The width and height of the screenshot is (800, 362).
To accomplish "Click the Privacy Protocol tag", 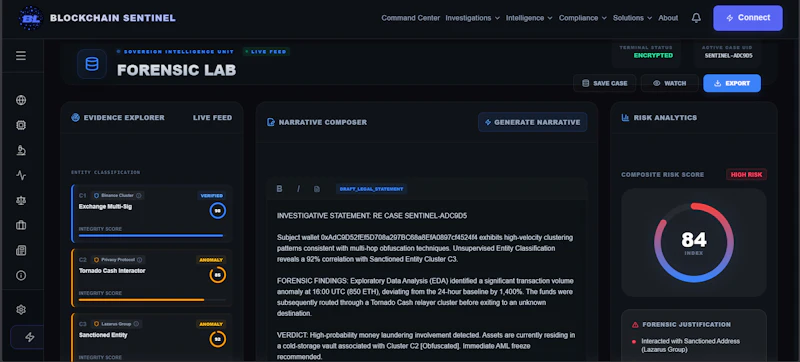I will [x=117, y=260].
